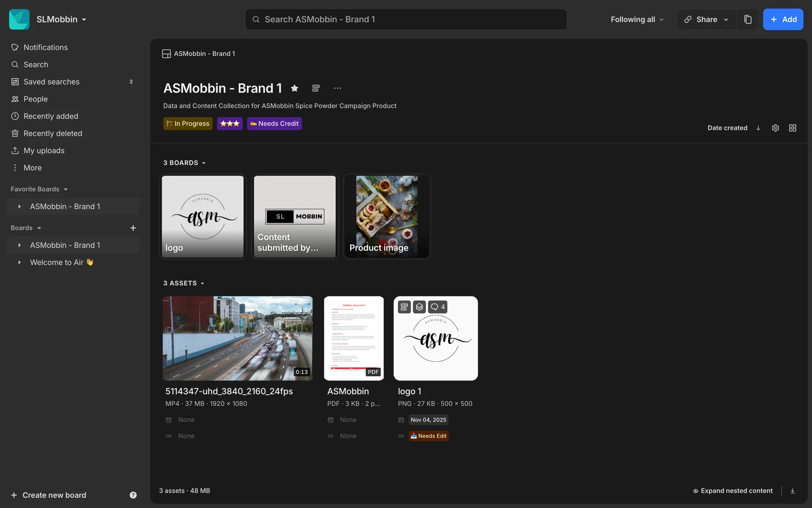This screenshot has height=508, width=812.
Task: Toggle the favorite star beside the board title
Action: point(294,88)
